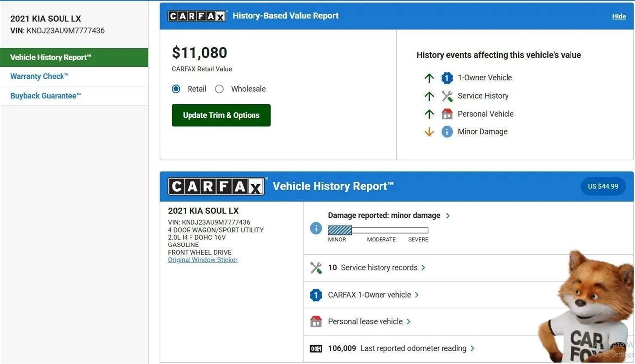Select the Wholesale radio button

(x=219, y=89)
